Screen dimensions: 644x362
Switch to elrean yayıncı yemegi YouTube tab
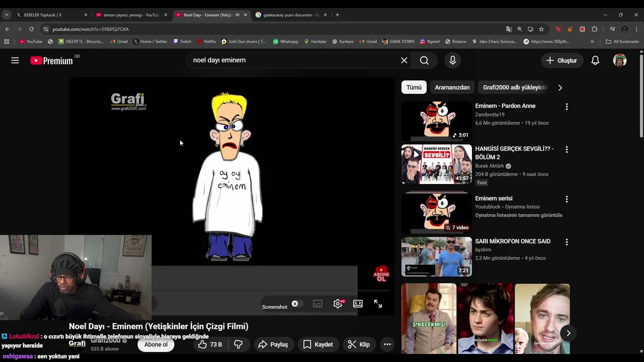point(131,15)
